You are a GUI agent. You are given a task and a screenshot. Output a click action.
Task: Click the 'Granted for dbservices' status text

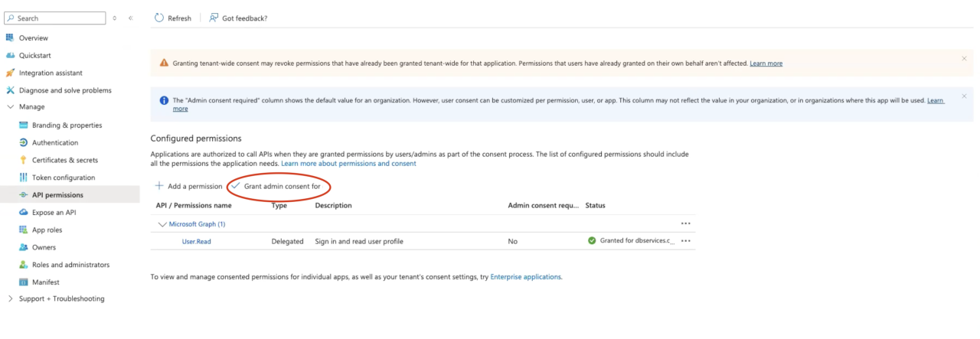[x=637, y=240]
